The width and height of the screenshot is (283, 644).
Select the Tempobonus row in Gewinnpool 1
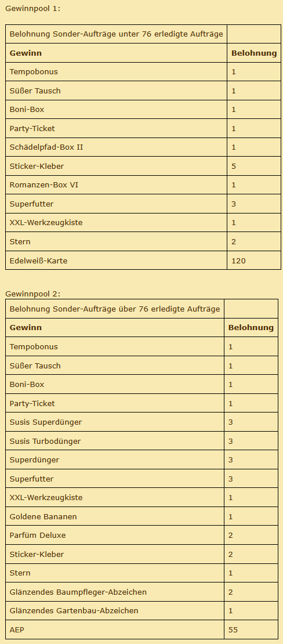click(x=143, y=72)
